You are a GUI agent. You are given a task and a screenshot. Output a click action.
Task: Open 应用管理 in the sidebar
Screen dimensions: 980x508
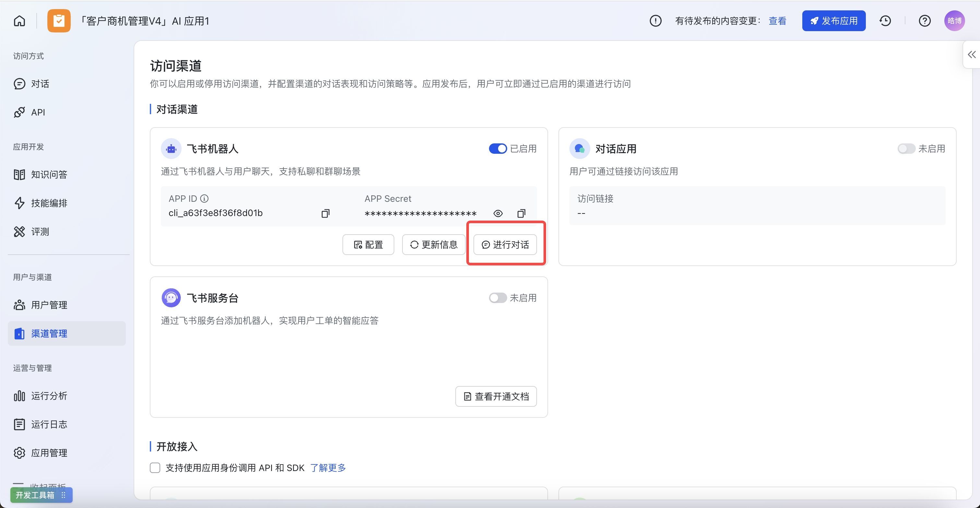[x=66, y=453]
